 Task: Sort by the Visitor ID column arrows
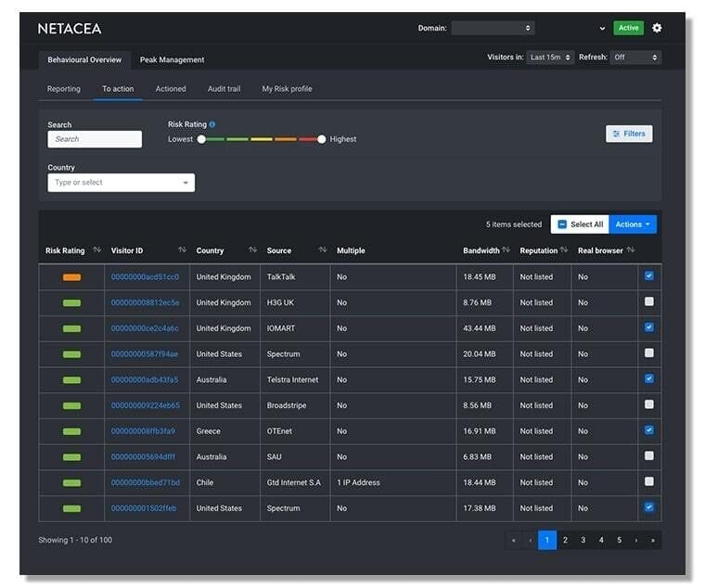click(182, 249)
